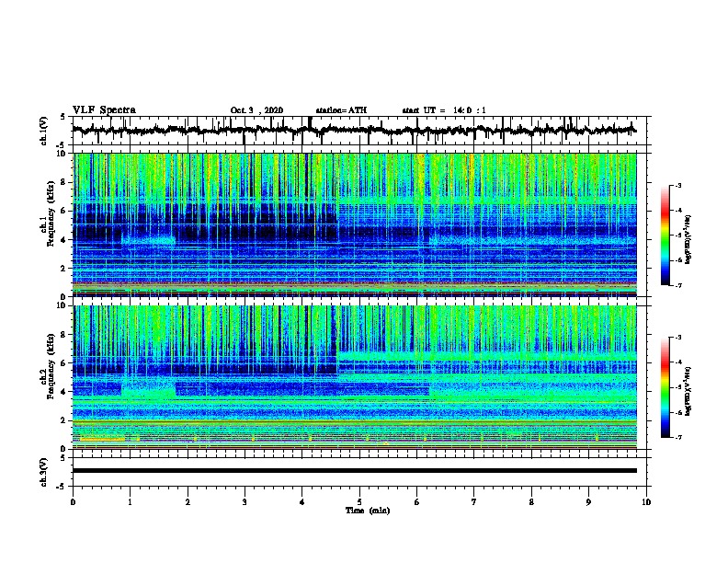Click the ch.2 frequency tick label "8"

65,335
